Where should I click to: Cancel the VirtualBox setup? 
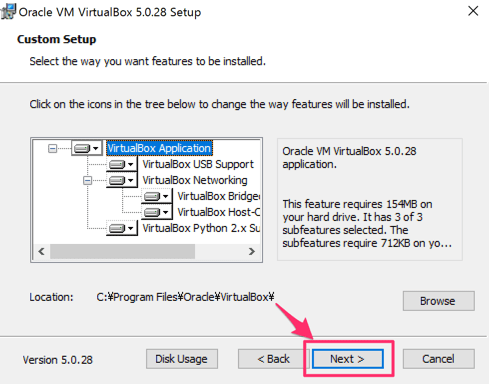(438, 359)
